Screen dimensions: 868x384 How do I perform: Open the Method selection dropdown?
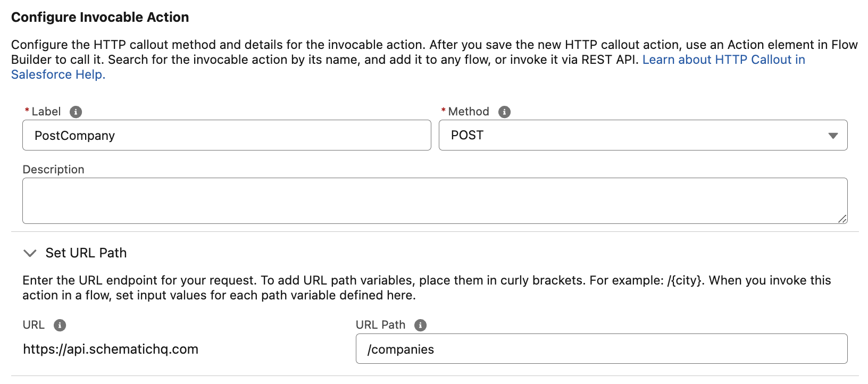642,136
